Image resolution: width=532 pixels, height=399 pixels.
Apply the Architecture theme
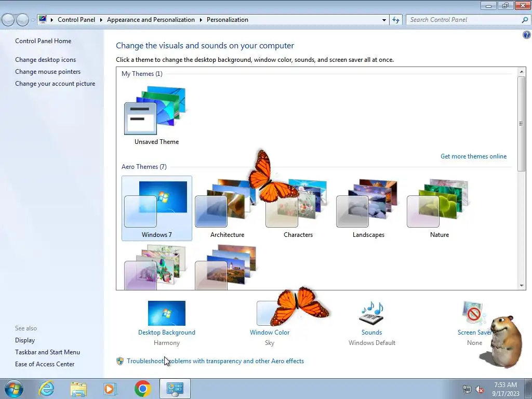[227, 208]
